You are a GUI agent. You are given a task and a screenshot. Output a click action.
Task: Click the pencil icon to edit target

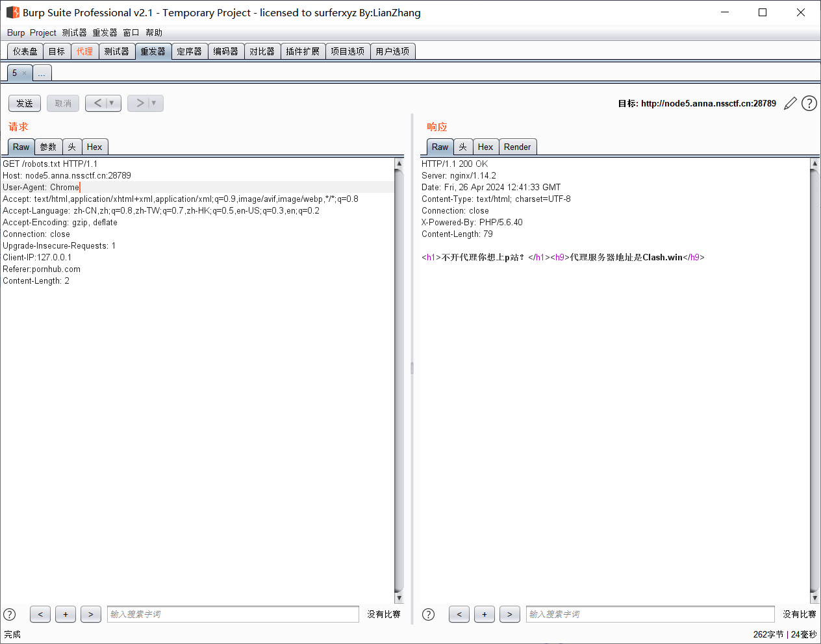[790, 103]
